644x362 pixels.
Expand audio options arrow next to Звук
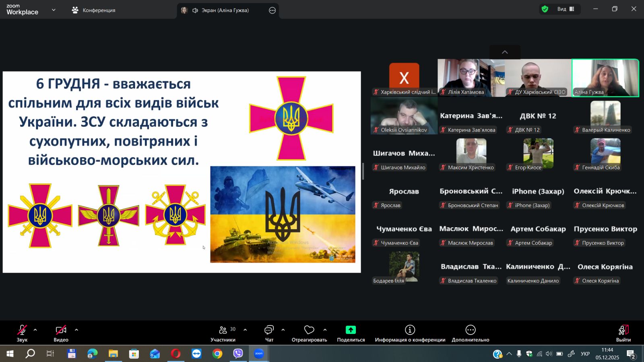click(x=35, y=330)
